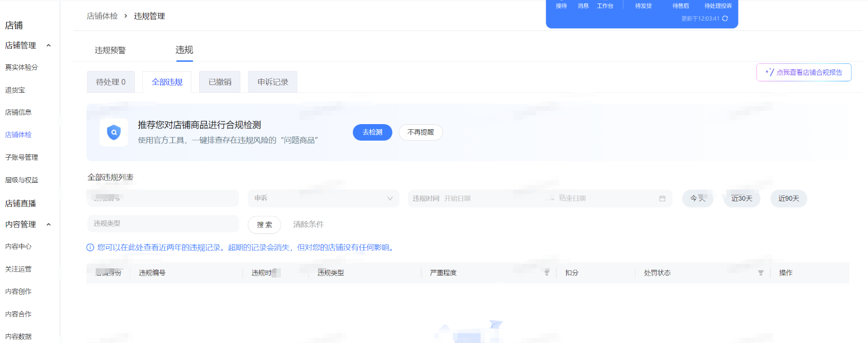Click the 清除条件 link
The width and height of the screenshot is (868, 343).
pyautogui.click(x=308, y=225)
